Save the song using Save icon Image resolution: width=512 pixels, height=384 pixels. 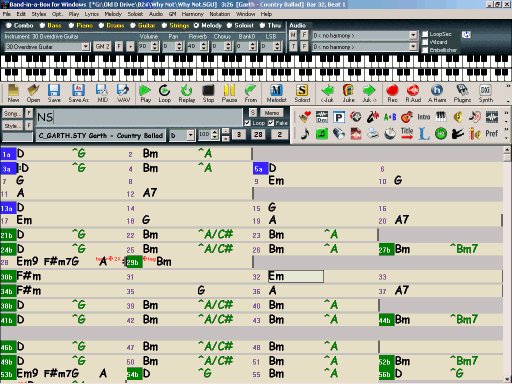pyautogui.click(x=54, y=93)
